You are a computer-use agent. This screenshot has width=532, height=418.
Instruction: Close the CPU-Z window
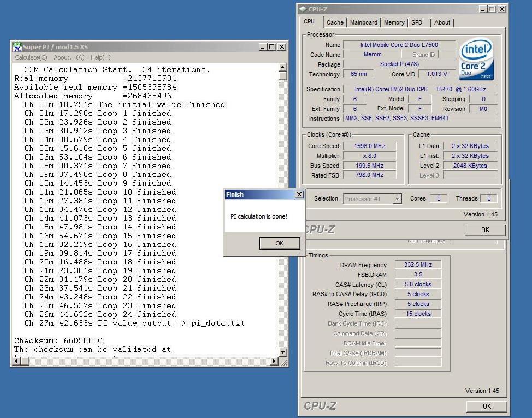[x=502, y=9]
